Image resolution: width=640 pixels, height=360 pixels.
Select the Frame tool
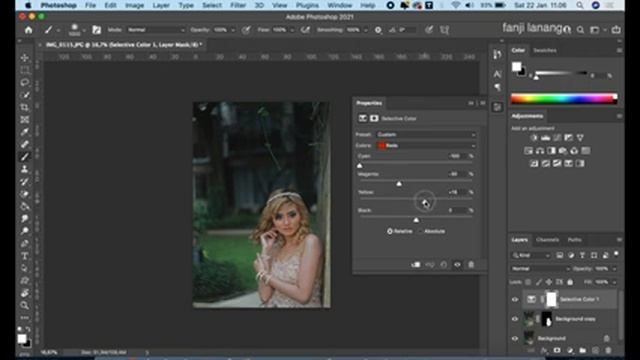click(x=25, y=120)
